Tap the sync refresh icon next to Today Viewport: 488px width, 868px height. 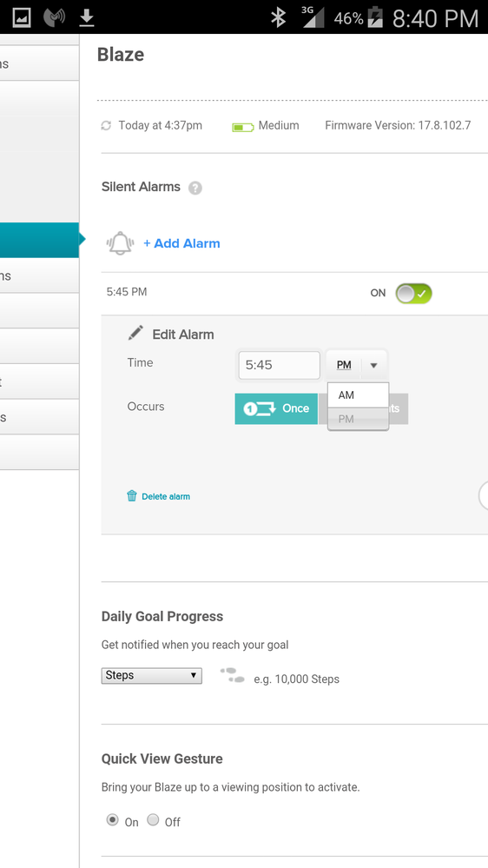[x=106, y=126]
